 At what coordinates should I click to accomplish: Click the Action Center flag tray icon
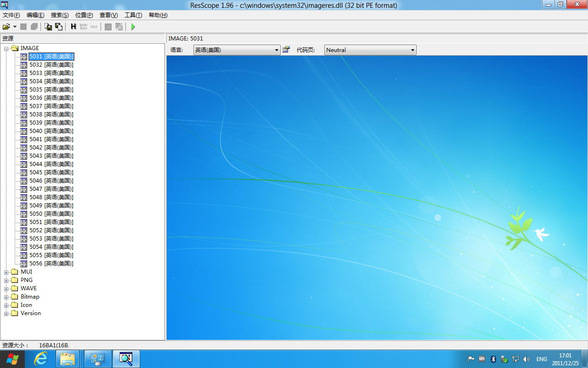coord(471,359)
